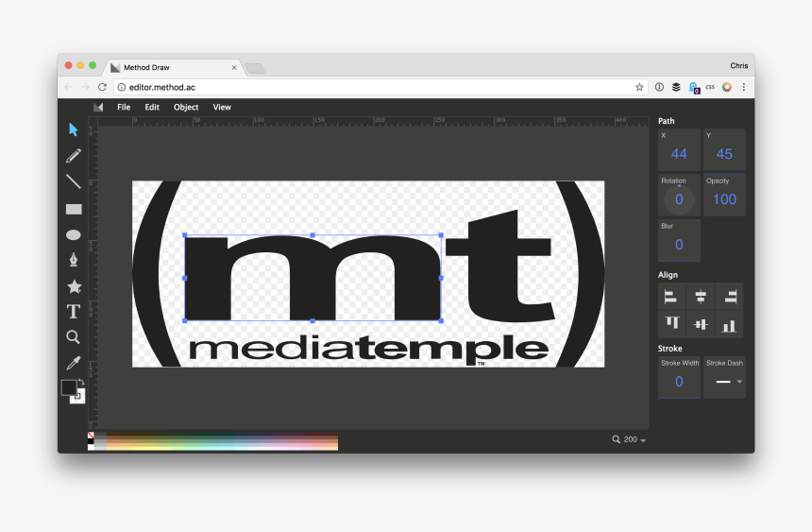
Task: Open the Object menu
Action: pos(186,108)
